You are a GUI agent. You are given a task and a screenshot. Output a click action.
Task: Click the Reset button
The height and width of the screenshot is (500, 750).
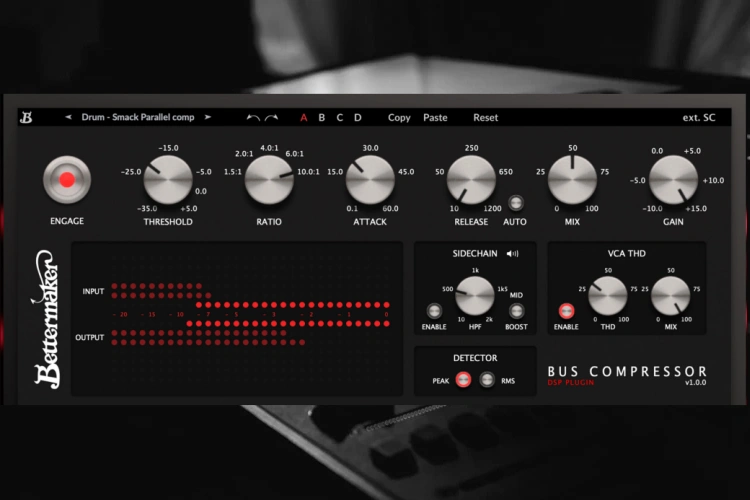(x=485, y=118)
